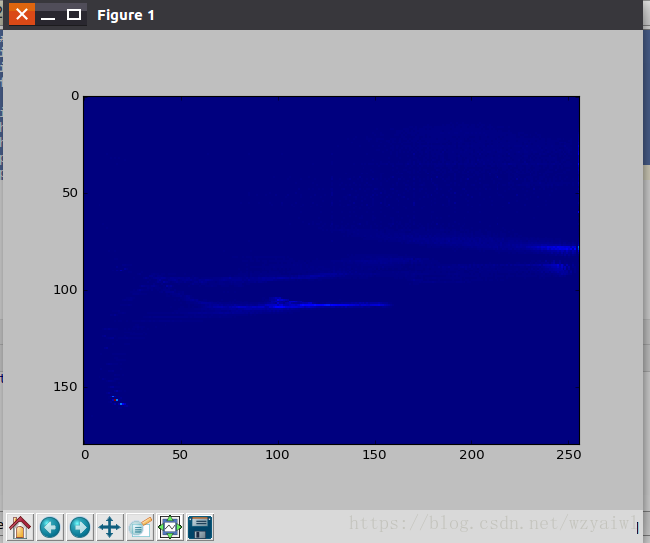This screenshot has height=543, width=650.
Task: Open configure subplots dialog
Action: 170,527
